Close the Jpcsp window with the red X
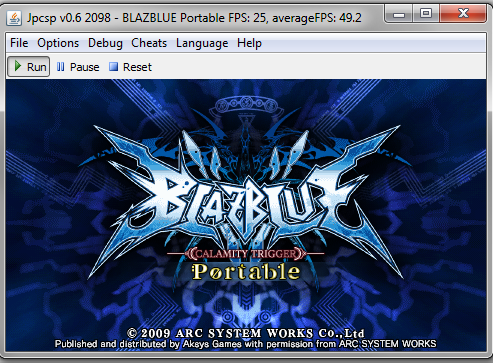This screenshot has height=363, width=493. [463, 14]
